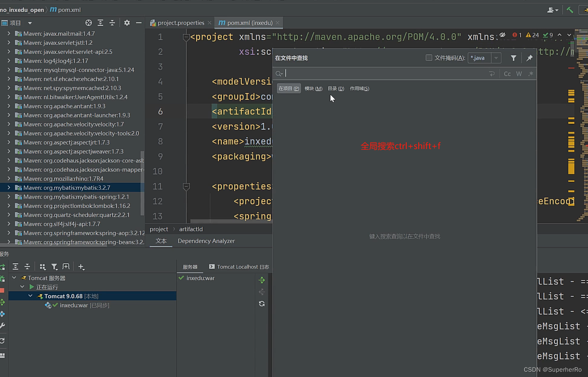Toggle Regex (.*) search option

click(x=531, y=74)
